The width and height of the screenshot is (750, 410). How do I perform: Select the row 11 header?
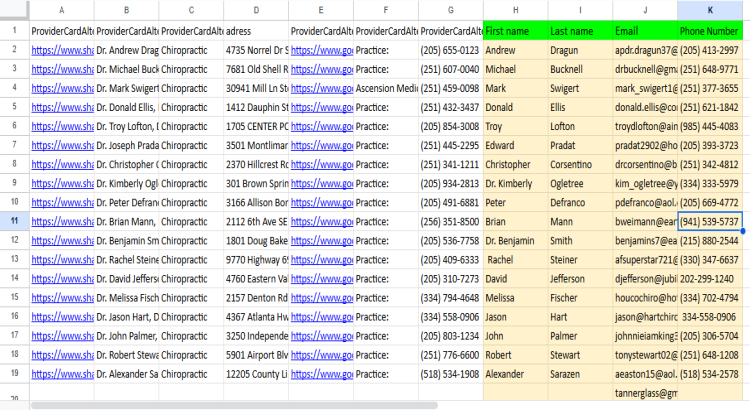tap(14, 221)
